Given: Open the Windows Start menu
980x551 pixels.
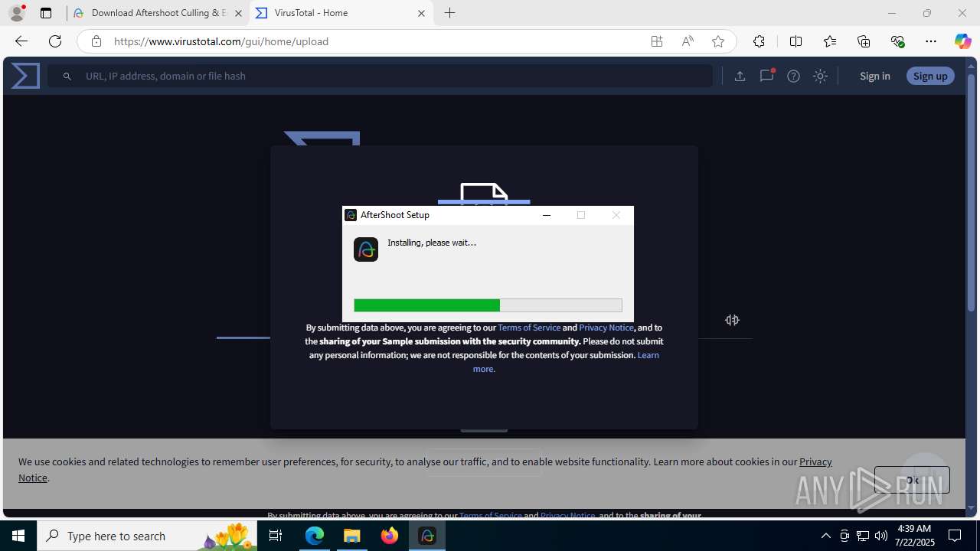Looking at the screenshot, I should coord(18,536).
